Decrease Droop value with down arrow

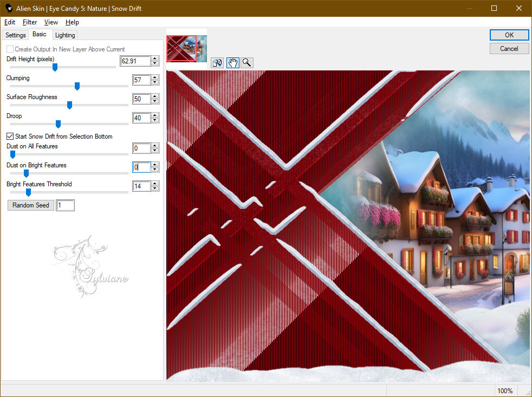pos(155,120)
